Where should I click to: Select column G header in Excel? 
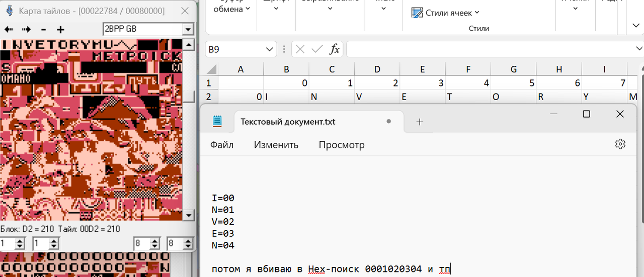pyautogui.click(x=514, y=70)
